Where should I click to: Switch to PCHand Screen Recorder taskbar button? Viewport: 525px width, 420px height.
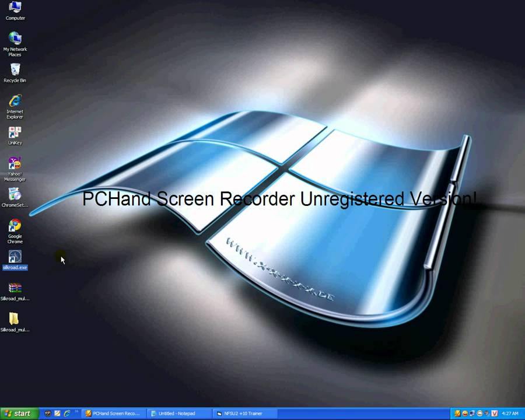point(114,414)
